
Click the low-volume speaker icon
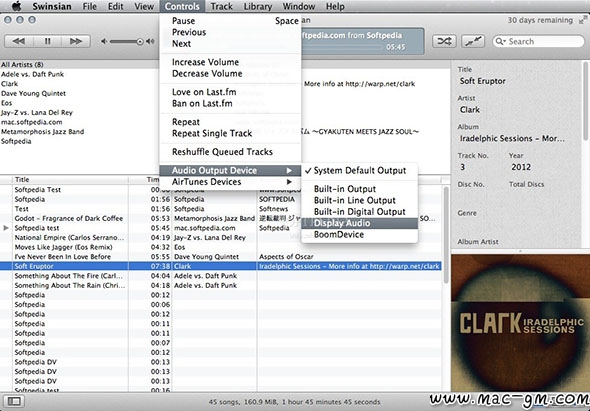104,41
